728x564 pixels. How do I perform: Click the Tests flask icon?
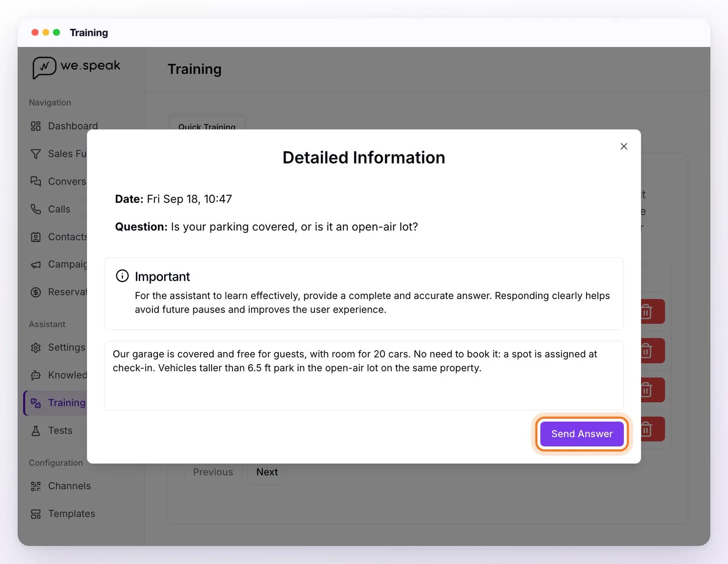point(35,431)
